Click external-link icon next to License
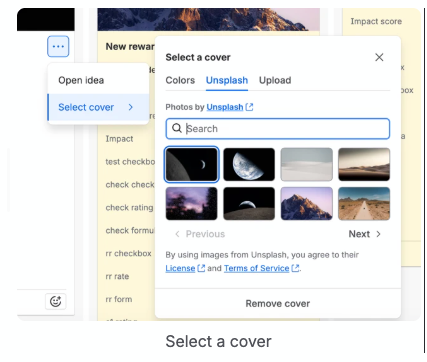Image resolution: width=427 pixels, height=362 pixels. click(x=201, y=268)
